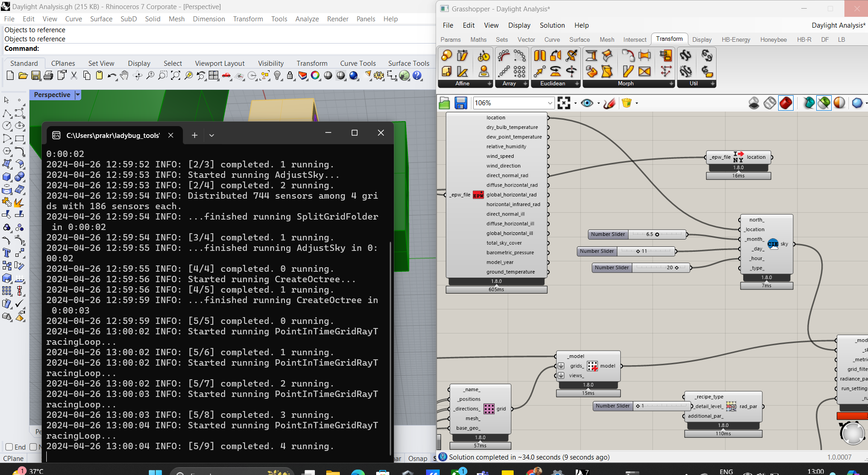Select the wireframe preview mode icon
Screen dimensions: 868x475
pos(770,103)
